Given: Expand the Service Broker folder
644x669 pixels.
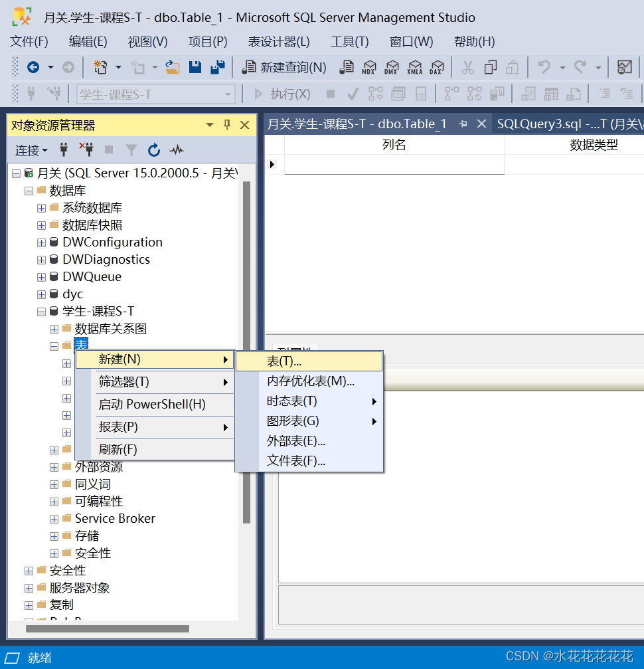Looking at the screenshot, I should 54,520.
